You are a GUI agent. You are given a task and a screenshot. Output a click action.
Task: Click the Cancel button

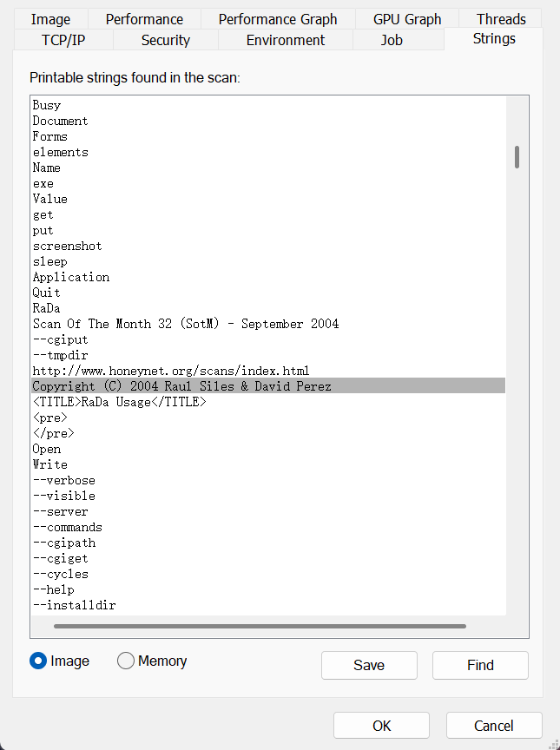pos(494,726)
